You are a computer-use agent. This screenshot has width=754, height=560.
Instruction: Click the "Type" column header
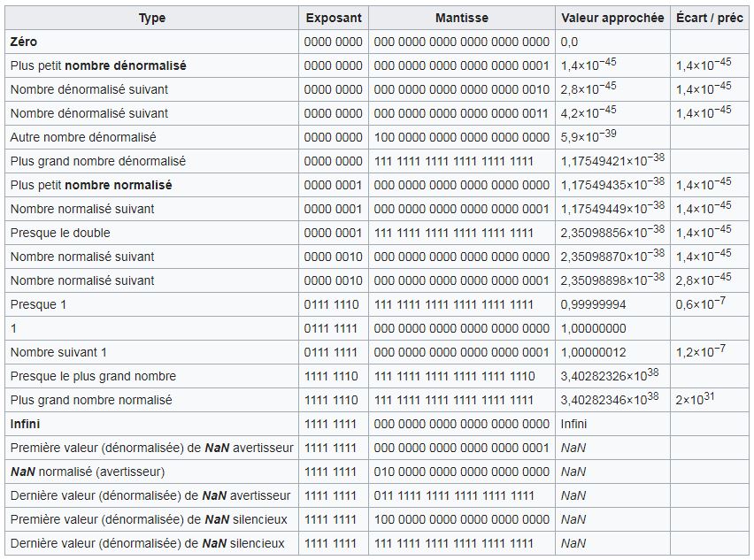(x=151, y=18)
